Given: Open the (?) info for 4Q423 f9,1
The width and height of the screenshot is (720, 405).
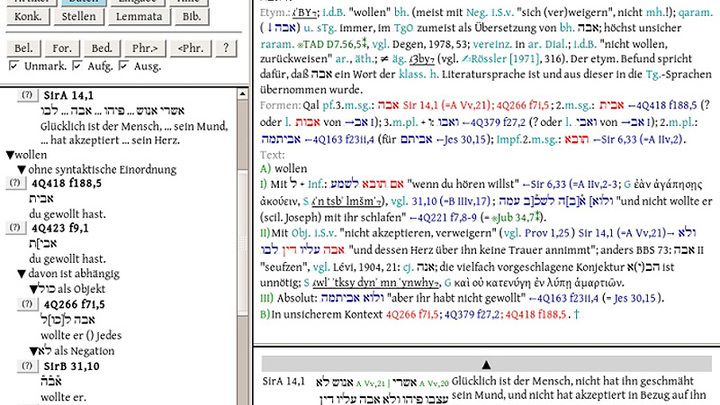Looking at the screenshot, I should click(15, 228).
